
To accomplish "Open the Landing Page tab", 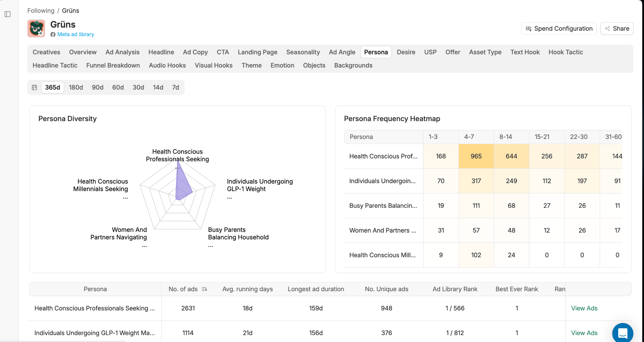I will point(258,52).
